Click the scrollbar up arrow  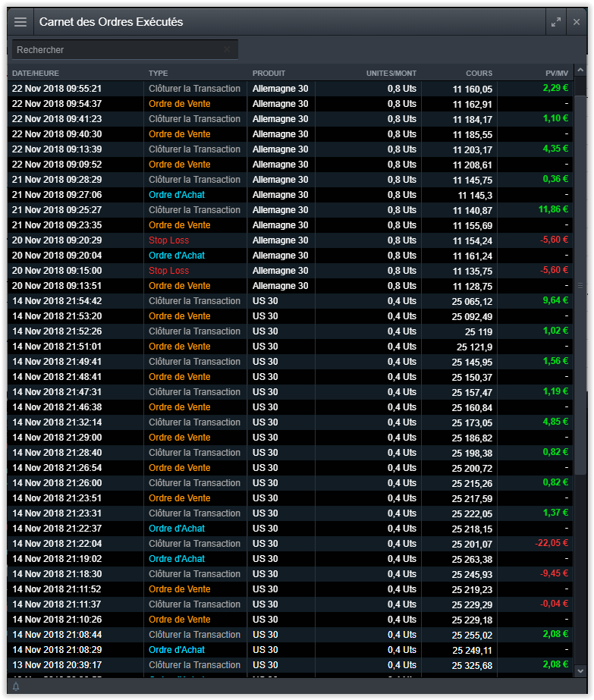click(x=580, y=87)
